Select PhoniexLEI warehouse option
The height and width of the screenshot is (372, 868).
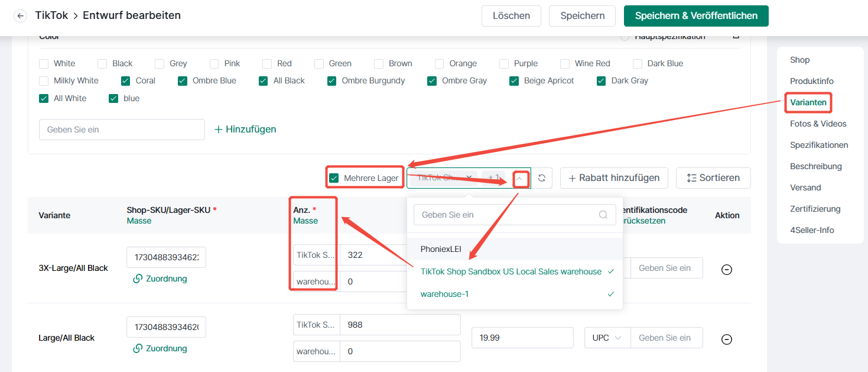(x=515, y=249)
